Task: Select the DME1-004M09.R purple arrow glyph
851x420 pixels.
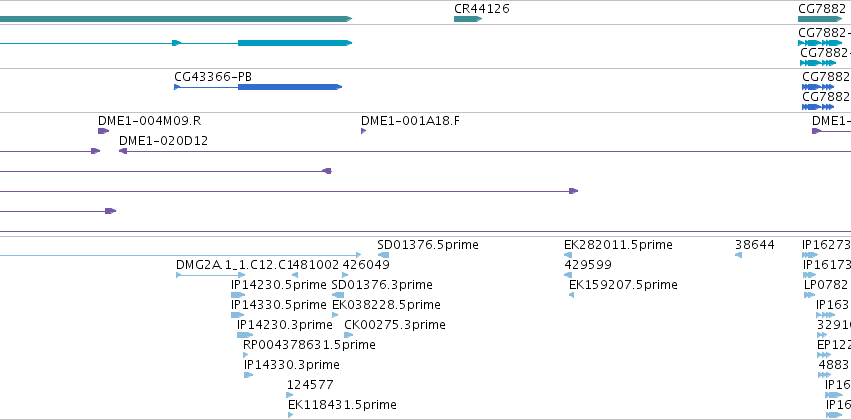Action: tap(103, 131)
